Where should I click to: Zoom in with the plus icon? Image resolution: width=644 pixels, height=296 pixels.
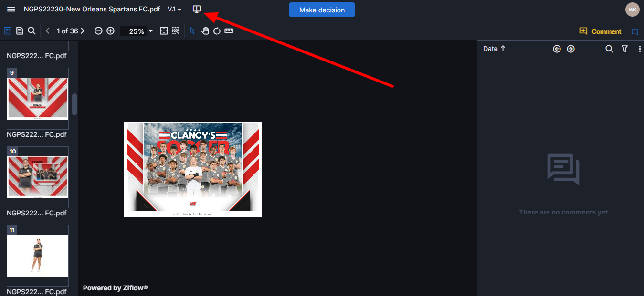tap(110, 31)
